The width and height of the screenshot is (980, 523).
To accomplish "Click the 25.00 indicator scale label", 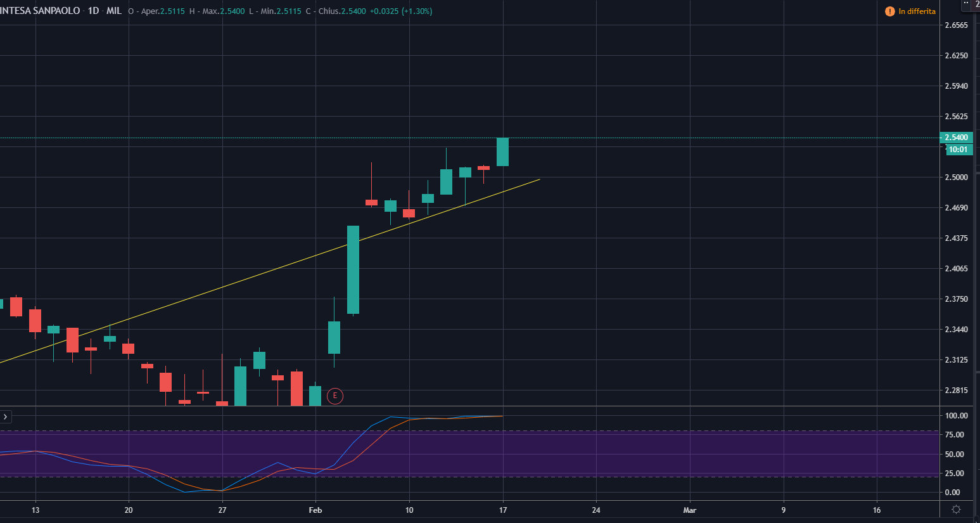I will click(955, 474).
